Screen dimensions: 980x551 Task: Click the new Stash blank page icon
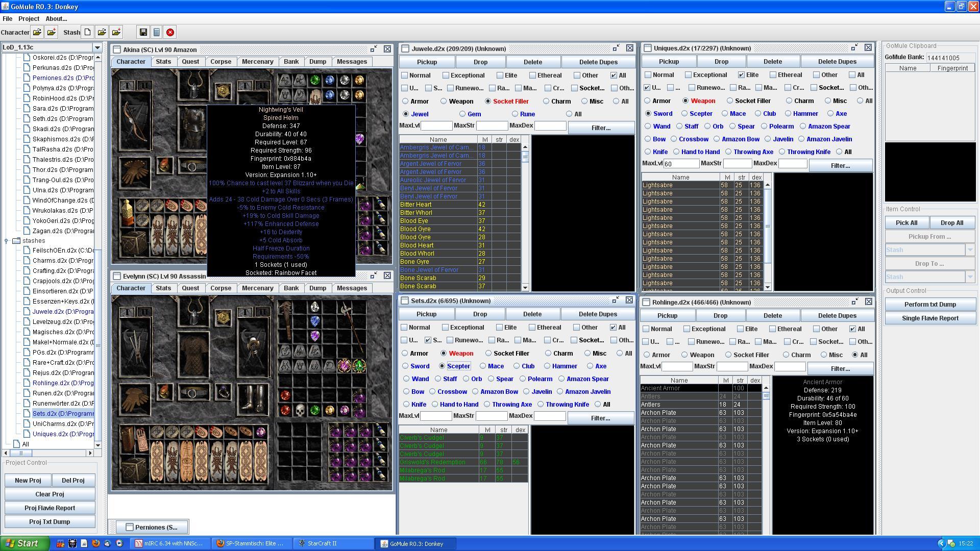88,32
